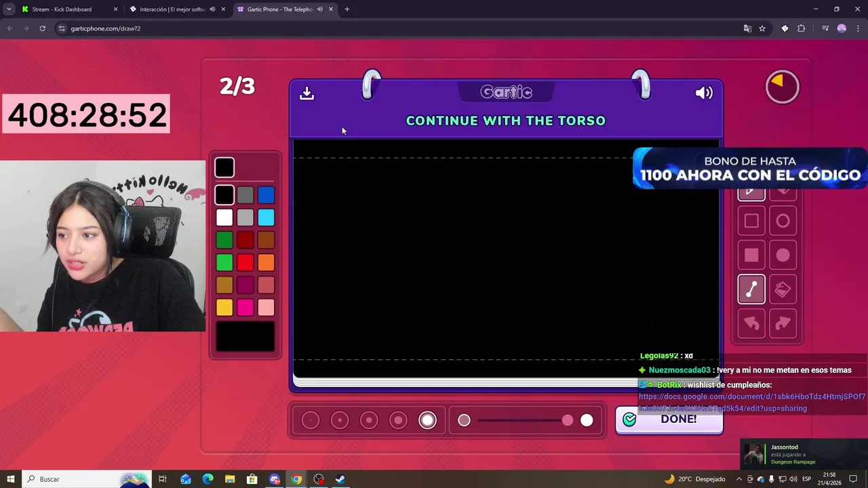868x488 pixels.
Task: Open a new browser tab
Action: (347, 9)
